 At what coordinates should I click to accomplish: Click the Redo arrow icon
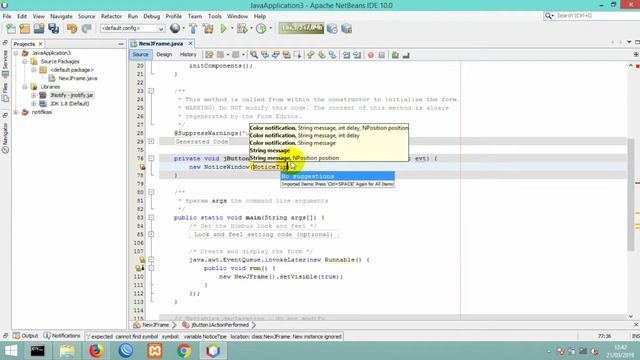click(x=86, y=29)
